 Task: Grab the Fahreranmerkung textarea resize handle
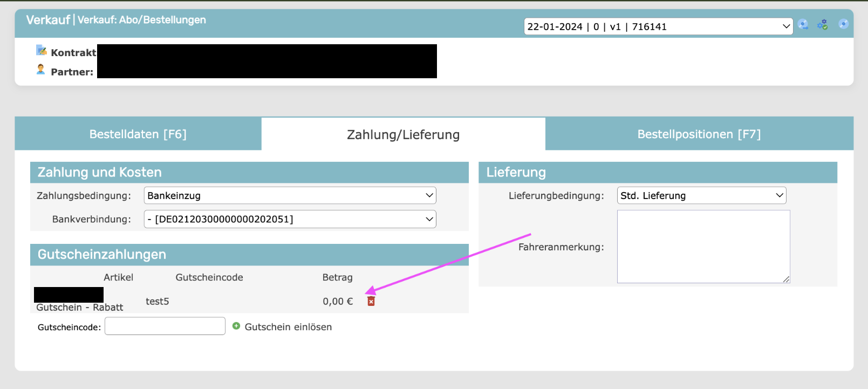[x=786, y=279]
